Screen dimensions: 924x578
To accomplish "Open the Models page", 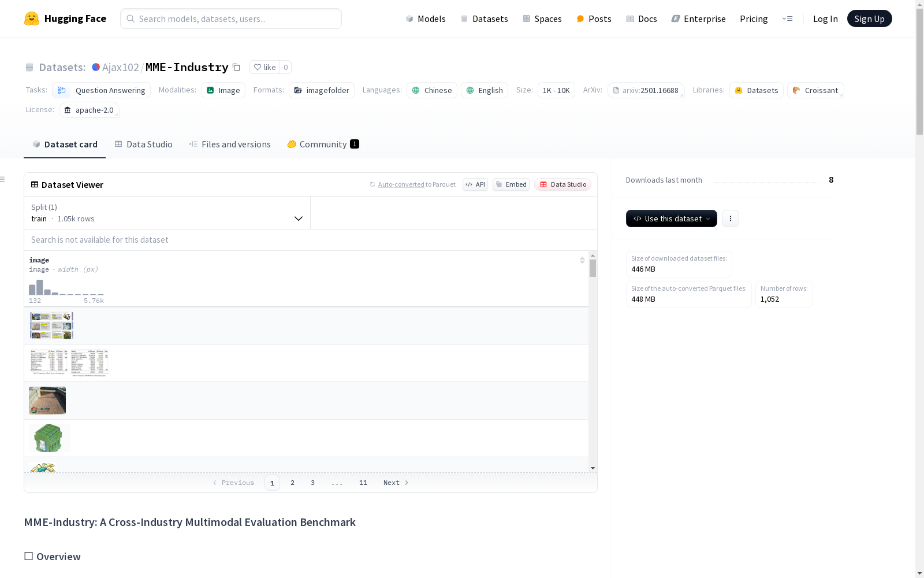I will (x=426, y=18).
